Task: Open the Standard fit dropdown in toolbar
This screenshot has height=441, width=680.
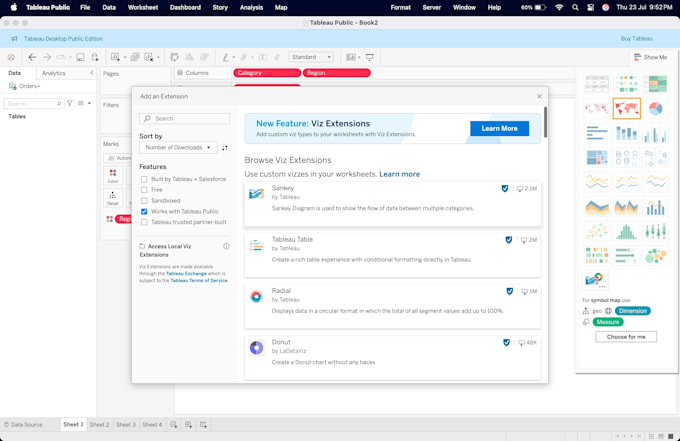Action: point(311,57)
